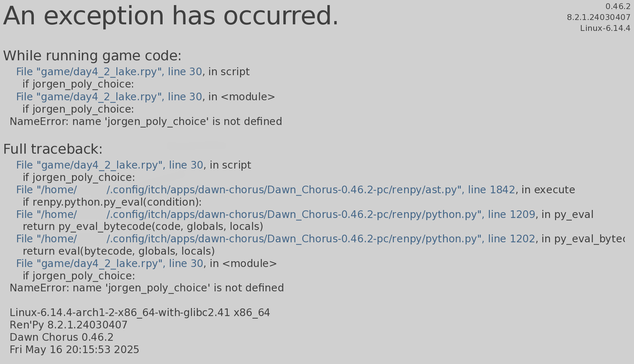Open the last day4_2_lake.rpy 'in <module>' traceback link
The image size is (634, 364).
coord(109,263)
